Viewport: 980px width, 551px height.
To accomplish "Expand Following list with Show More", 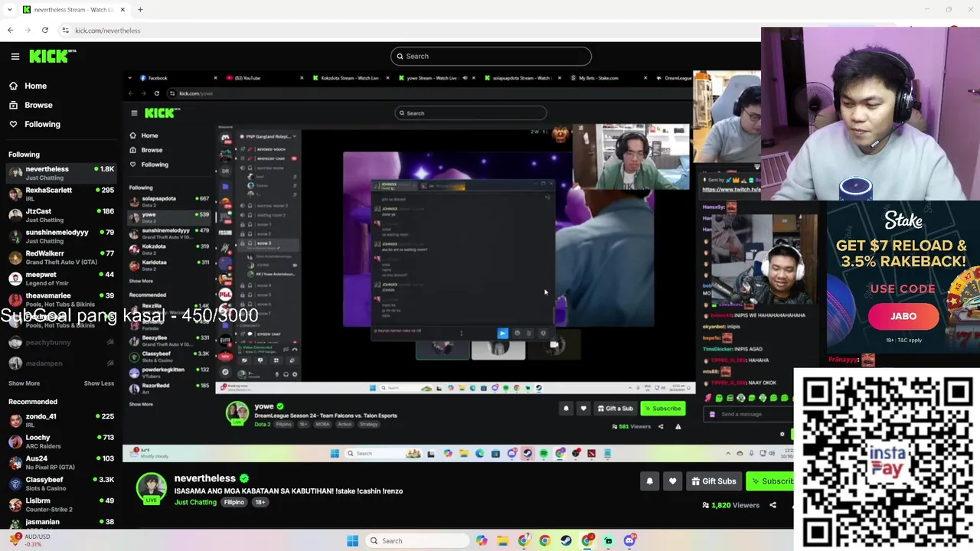I will pos(24,383).
